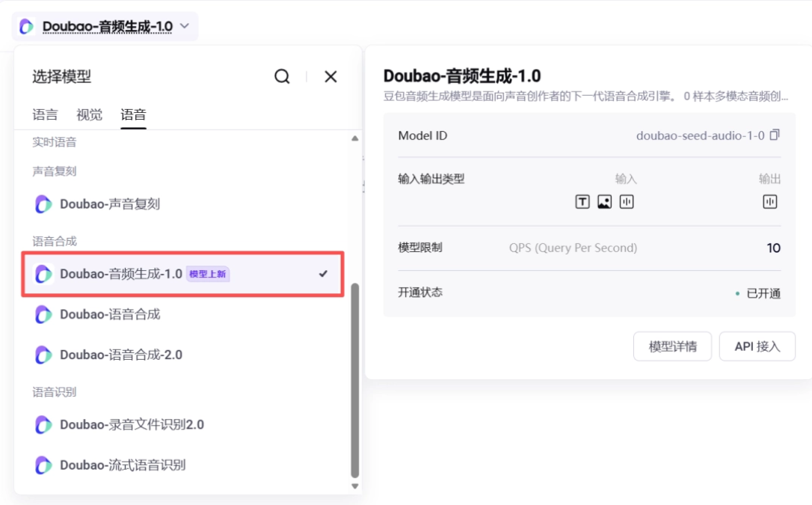This screenshot has height=505, width=812.
Task: Click the 豆包音频生成模型 description text
Action: 585,97
